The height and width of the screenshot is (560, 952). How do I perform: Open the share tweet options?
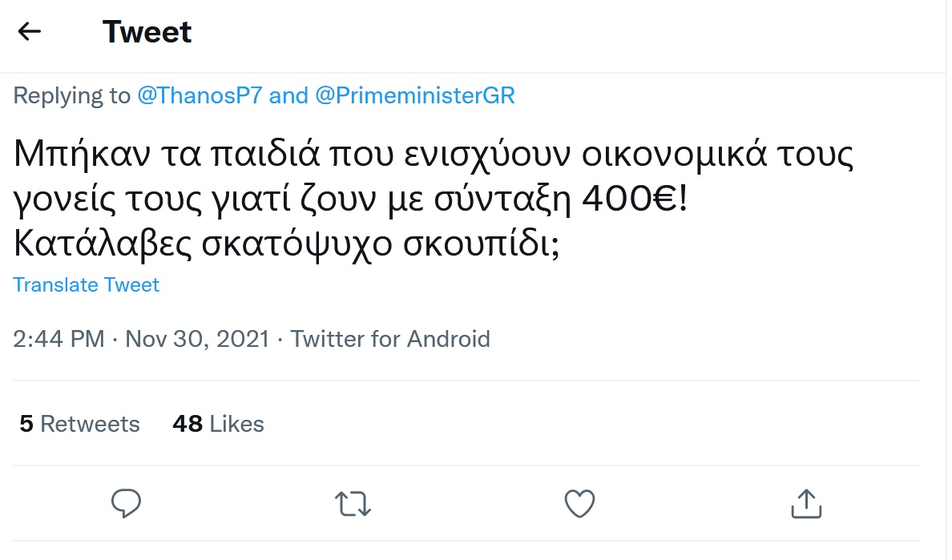[806, 504]
